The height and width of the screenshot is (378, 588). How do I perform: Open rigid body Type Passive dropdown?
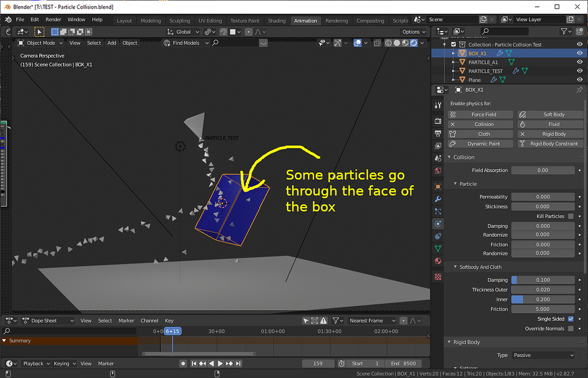tap(543, 355)
